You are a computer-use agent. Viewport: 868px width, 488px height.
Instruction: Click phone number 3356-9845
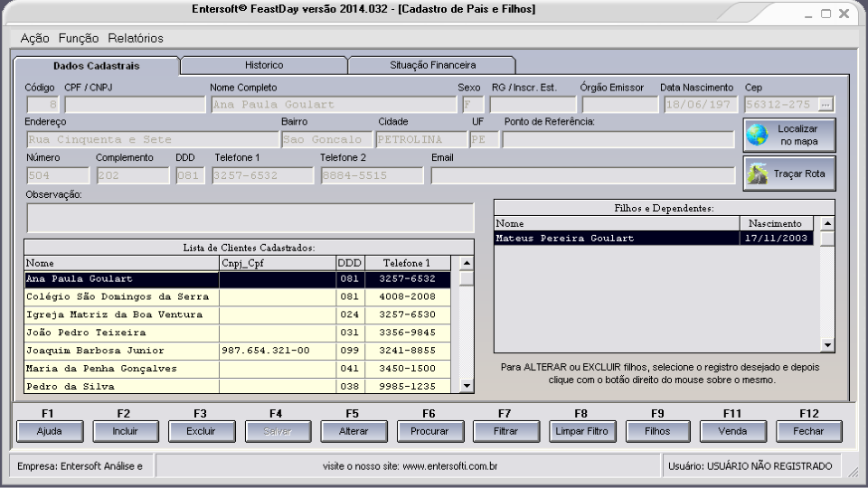(408, 333)
